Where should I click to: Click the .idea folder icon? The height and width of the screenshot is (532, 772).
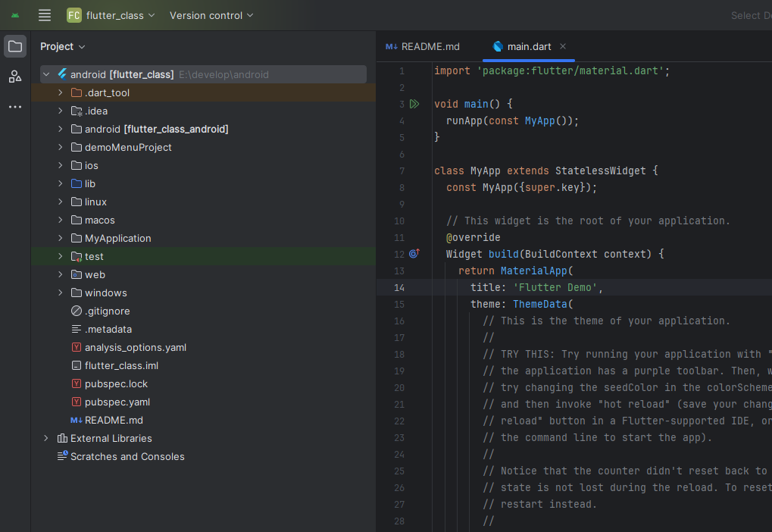tap(77, 111)
